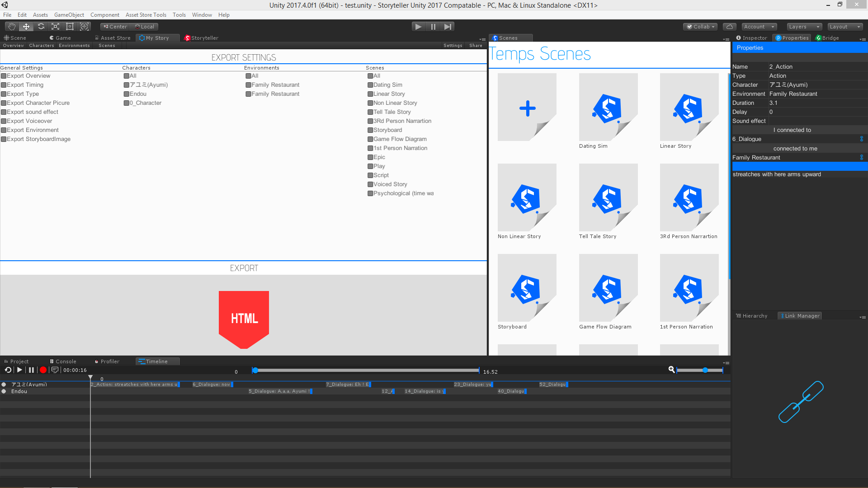Click the editor Pause button
Viewport: 868px width, 488px height.
(x=433, y=27)
